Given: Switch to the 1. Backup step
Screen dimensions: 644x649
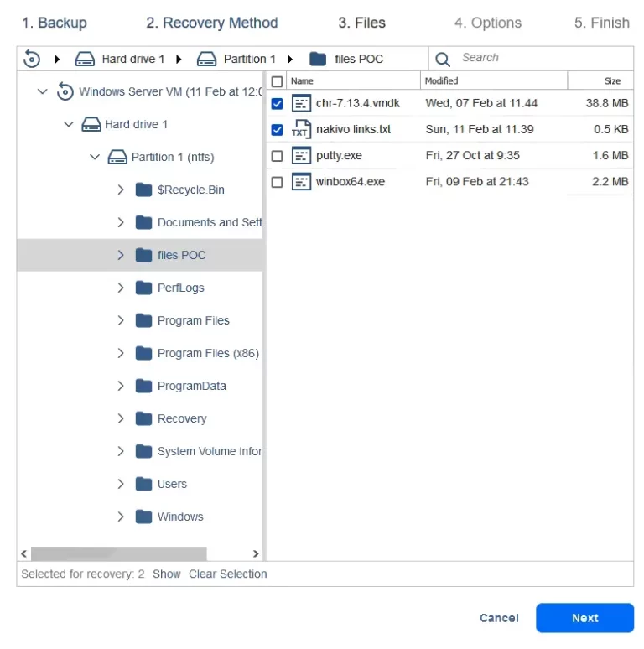Looking at the screenshot, I should coord(54,23).
